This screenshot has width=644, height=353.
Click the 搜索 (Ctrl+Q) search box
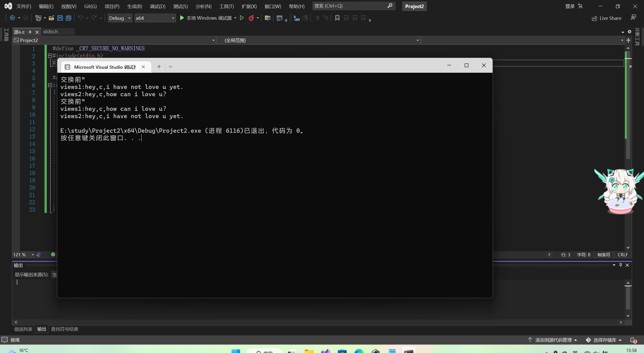[350, 6]
